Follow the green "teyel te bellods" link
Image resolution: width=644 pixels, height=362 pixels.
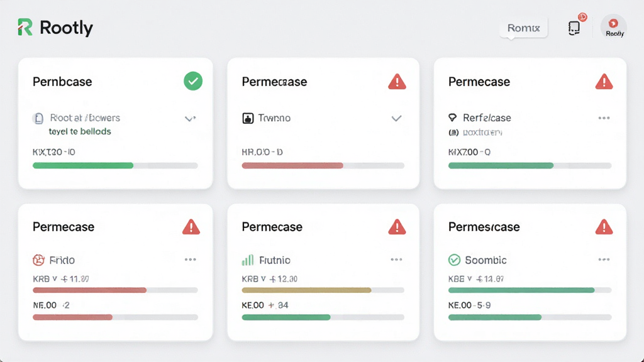pos(80,131)
